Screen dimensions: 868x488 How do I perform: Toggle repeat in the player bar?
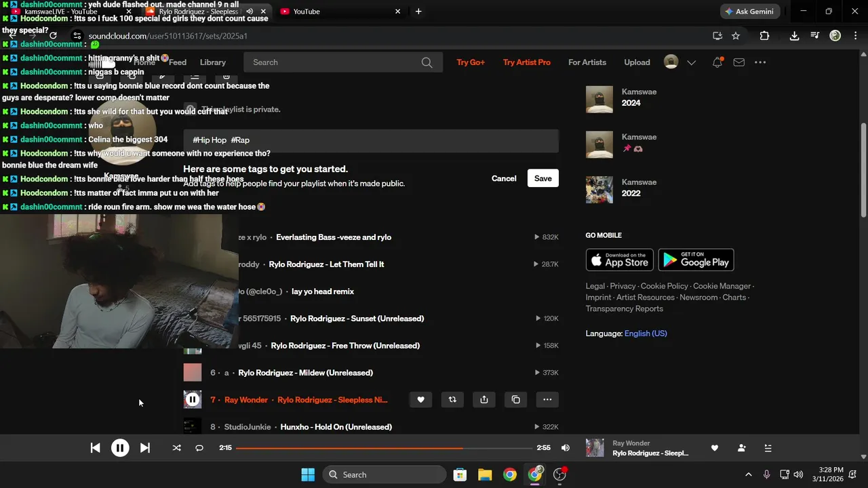coord(199,448)
